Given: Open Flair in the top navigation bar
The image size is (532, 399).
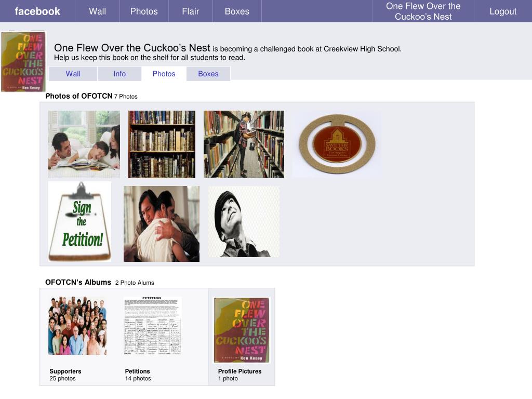Looking at the screenshot, I should pyautogui.click(x=190, y=11).
